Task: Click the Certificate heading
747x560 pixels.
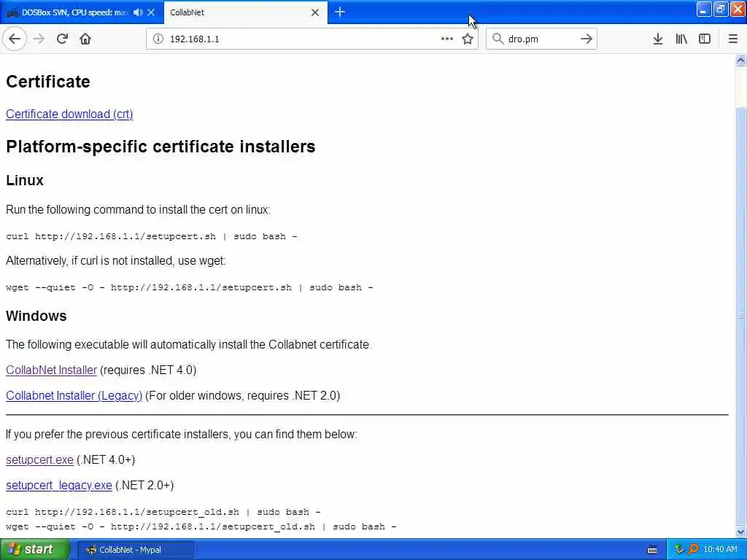Action: (x=48, y=82)
